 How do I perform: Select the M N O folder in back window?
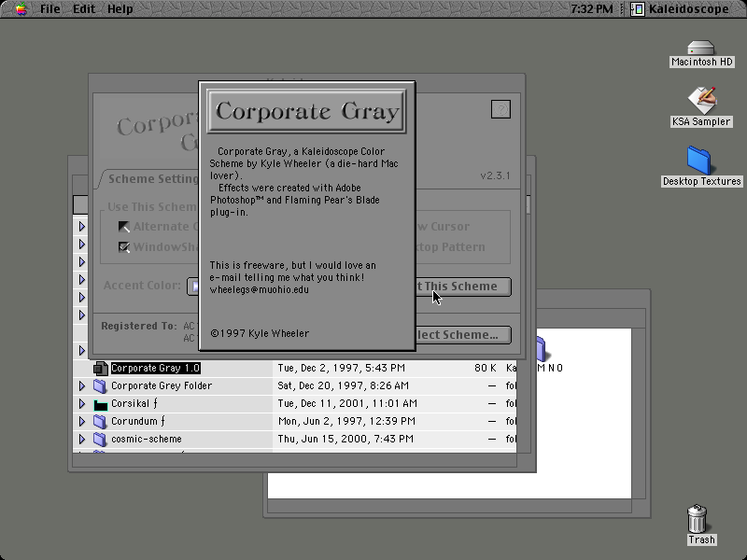point(542,349)
